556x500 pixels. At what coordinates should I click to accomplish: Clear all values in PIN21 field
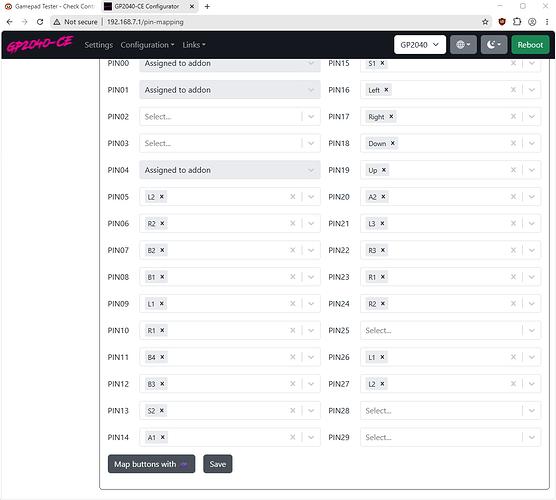click(x=513, y=223)
